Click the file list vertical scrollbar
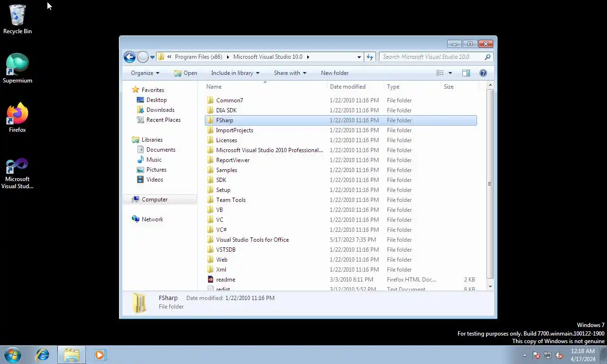 pyautogui.click(x=490, y=184)
